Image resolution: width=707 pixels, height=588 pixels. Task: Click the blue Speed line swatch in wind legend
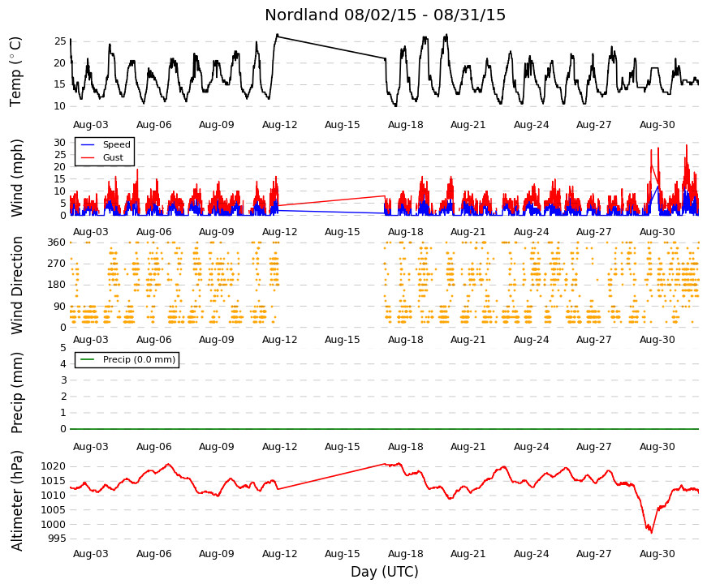88,144
